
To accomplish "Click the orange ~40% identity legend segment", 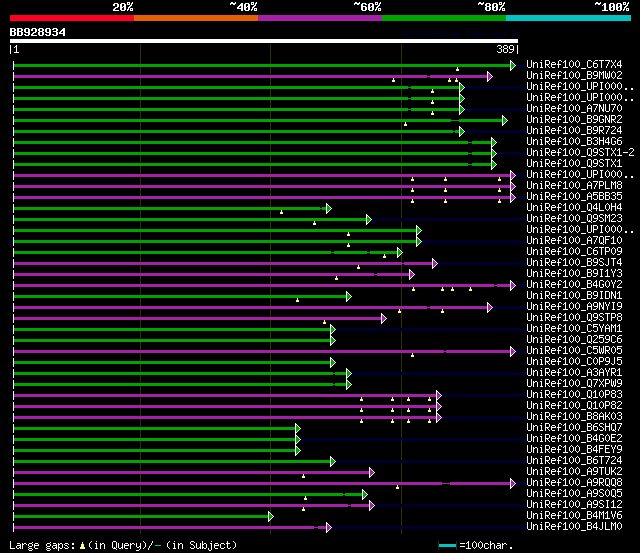I will point(196,18).
